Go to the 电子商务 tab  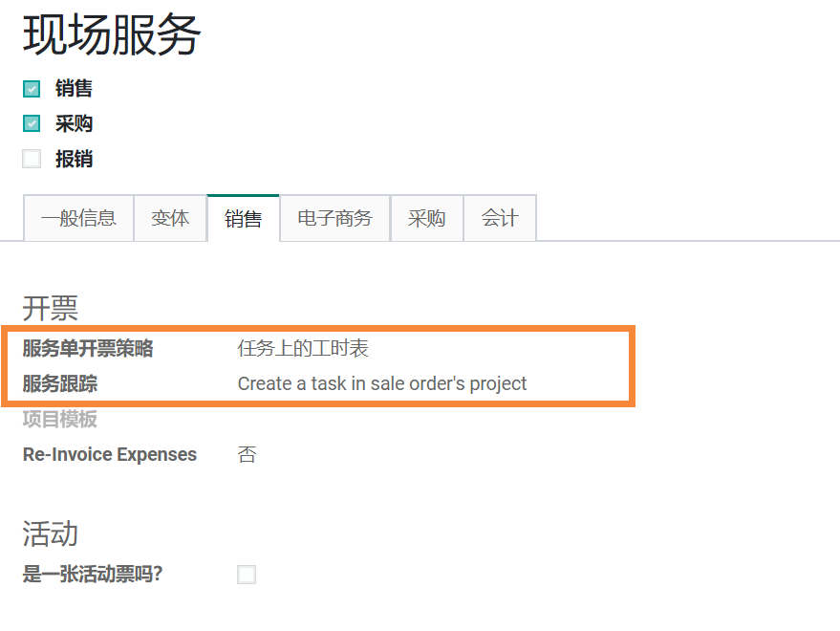[334, 218]
